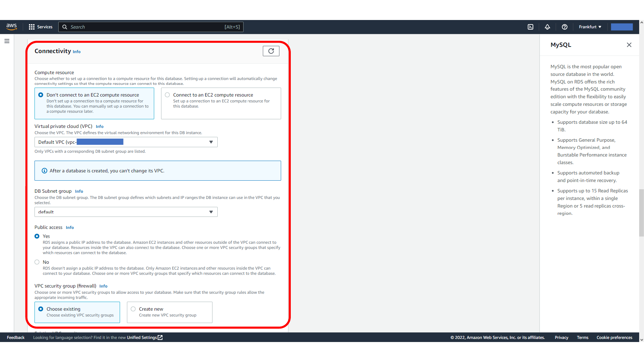Open the Frankfurt region dropdown

tap(590, 27)
